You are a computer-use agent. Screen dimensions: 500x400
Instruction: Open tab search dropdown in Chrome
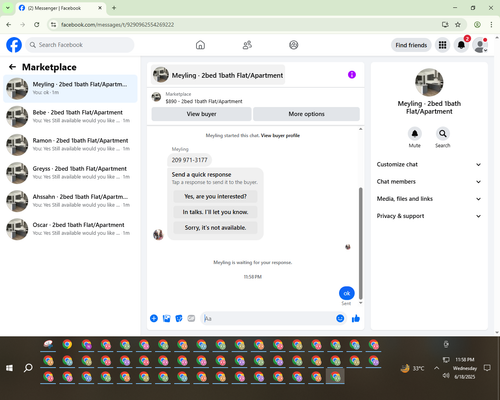[x=7, y=8]
